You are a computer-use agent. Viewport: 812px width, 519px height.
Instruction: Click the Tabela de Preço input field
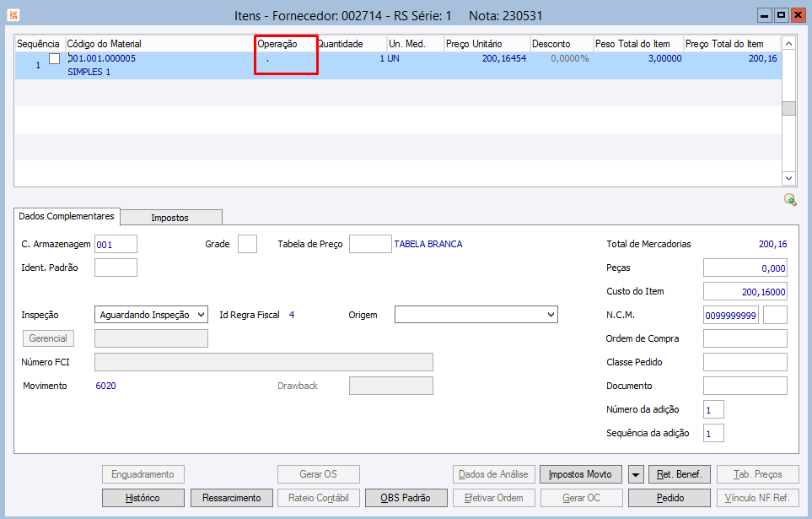click(370, 244)
